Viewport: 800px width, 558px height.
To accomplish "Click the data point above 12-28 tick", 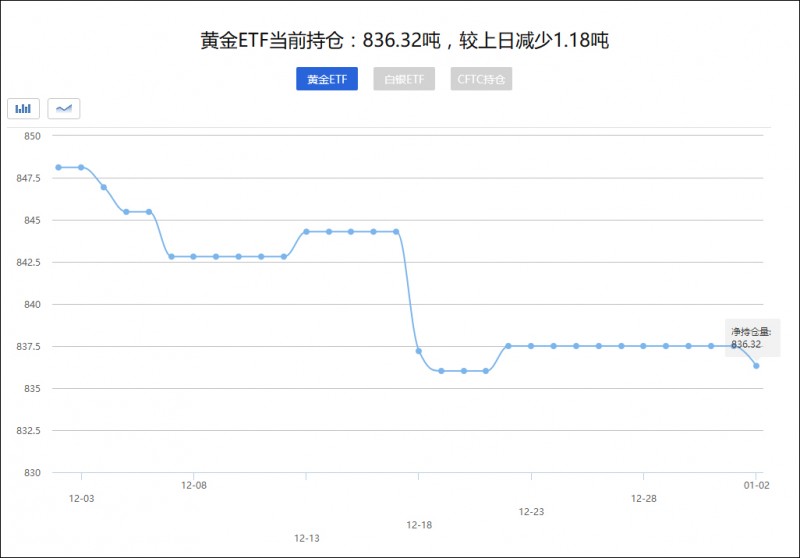I will tap(643, 346).
